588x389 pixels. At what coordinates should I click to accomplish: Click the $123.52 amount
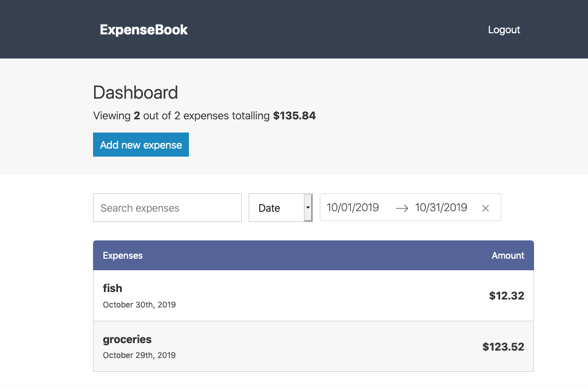tap(503, 347)
